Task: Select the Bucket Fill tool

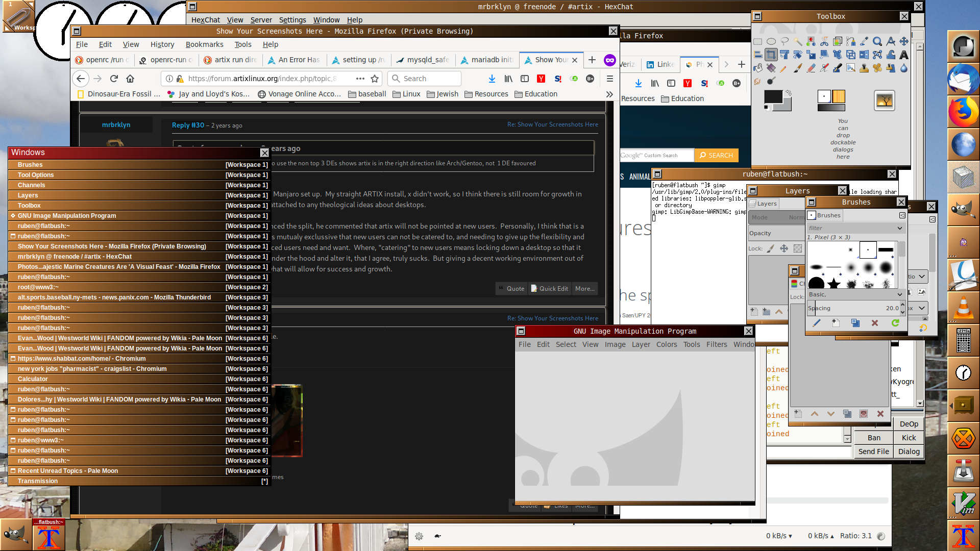Action: click(757, 68)
